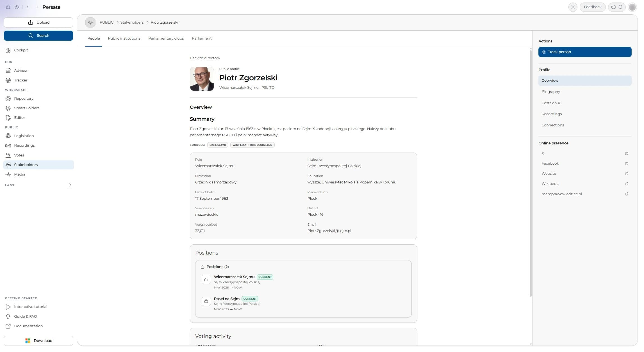
Task: Open Recordings in the left sidebar
Action: (x=38, y=146)
